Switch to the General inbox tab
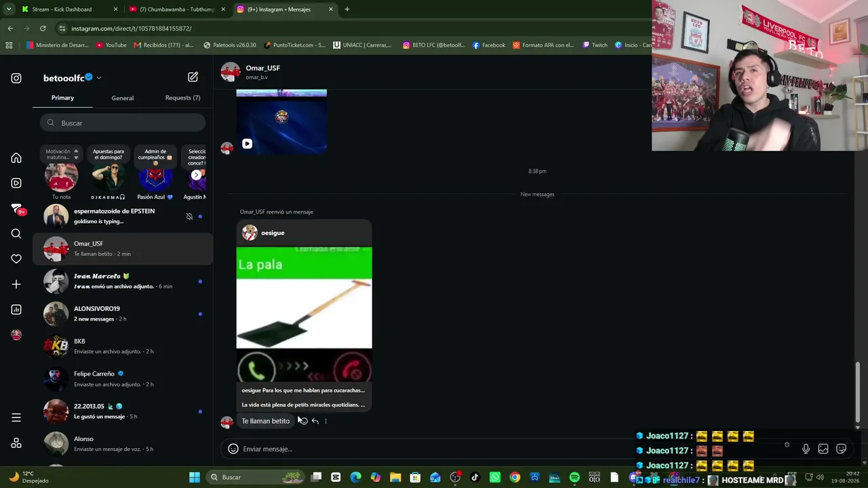 click(123, 98)
